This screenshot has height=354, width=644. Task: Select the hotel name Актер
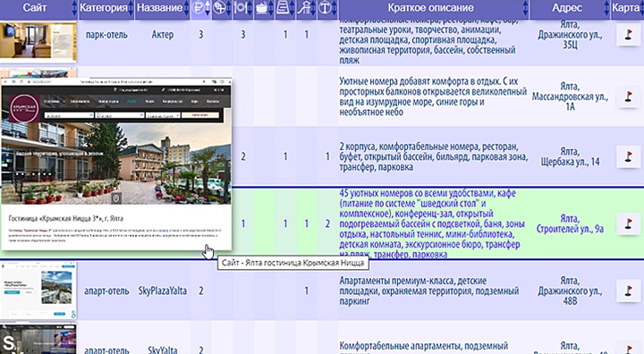(x=163, y=35)
